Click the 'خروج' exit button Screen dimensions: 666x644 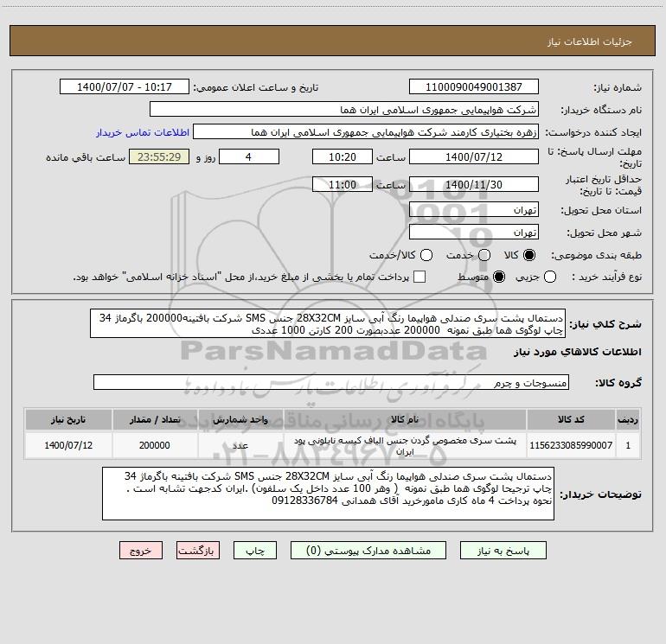(140, 550)
